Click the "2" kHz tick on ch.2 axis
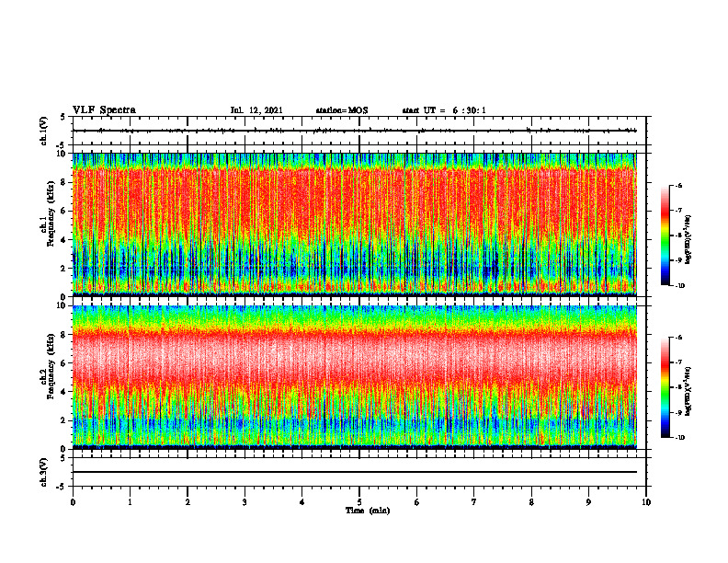Screen dimensions: 728x563 click(64, 420)
